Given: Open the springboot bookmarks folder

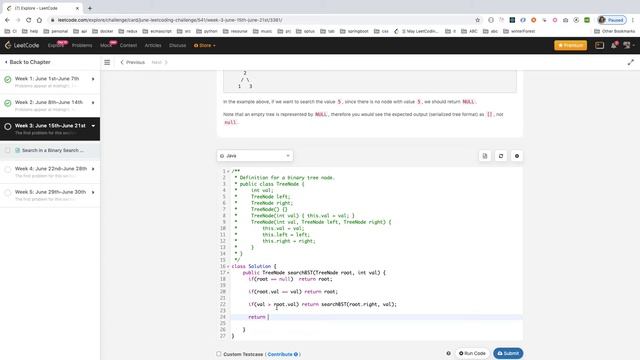Looking at the screenshot, I should 355,31.
